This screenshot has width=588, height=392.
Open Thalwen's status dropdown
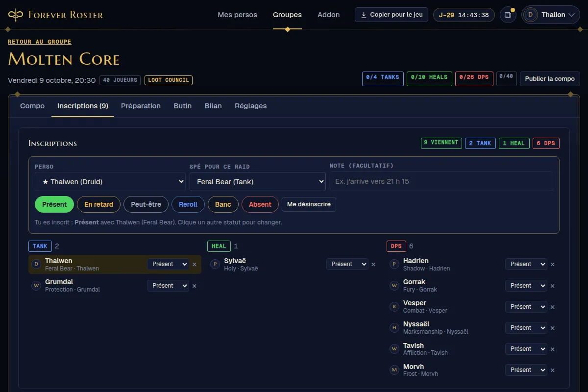point(168,264)
